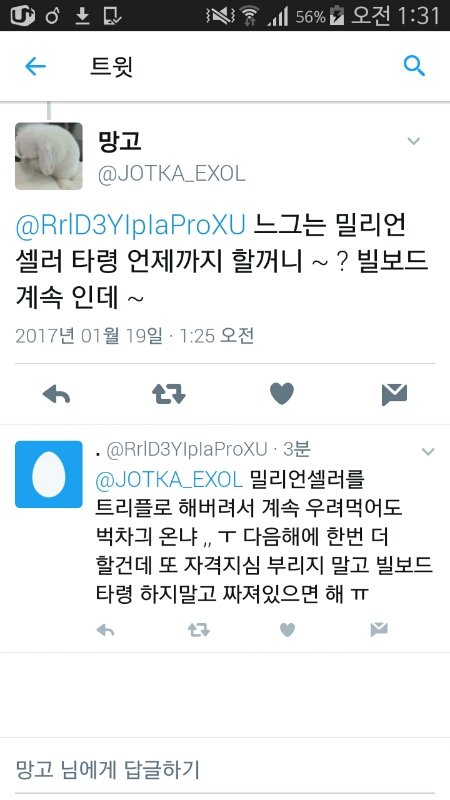
Task: Like the main tweet with the heart
Action: 282,394
